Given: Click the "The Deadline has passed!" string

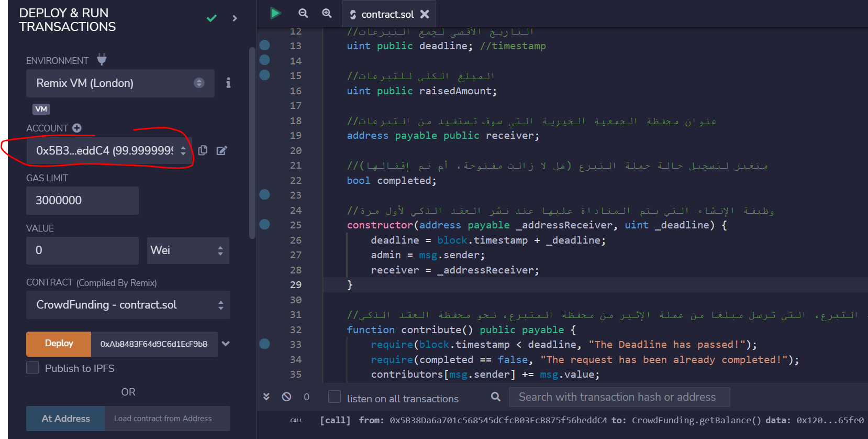Looking at the screenshot, I should (x=667, y=345).
